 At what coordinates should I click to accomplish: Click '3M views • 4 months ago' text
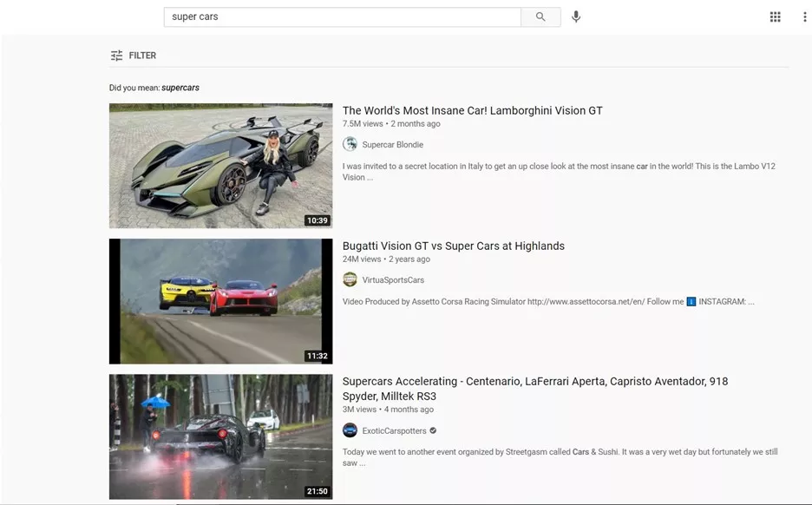click(388, 410)
